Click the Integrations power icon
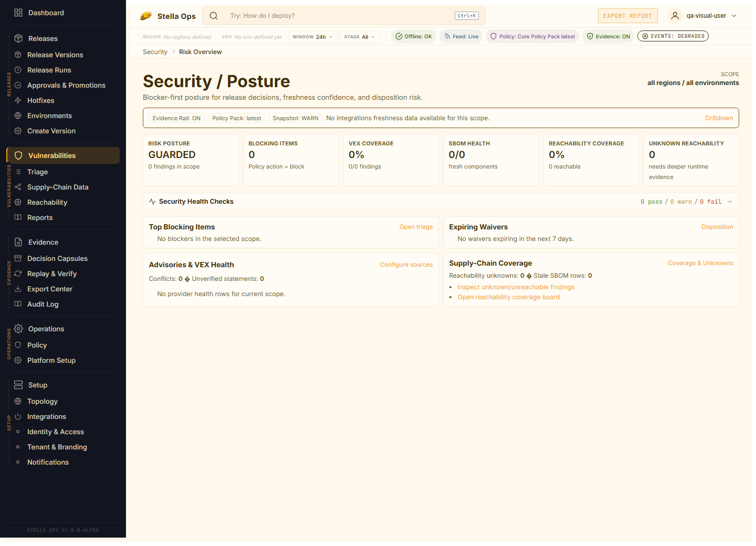756x546 pixels. tap(18, 416)
